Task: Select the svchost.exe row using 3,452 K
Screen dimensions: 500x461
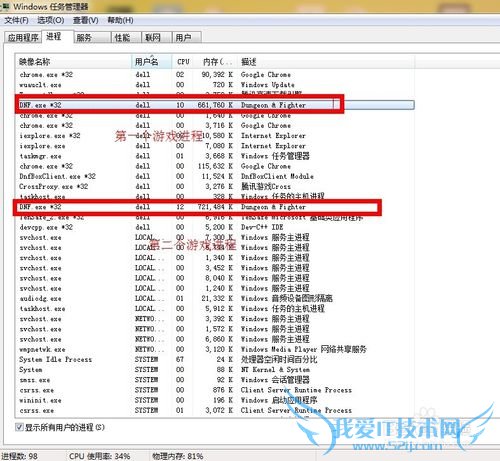Action: click(215, 268)
